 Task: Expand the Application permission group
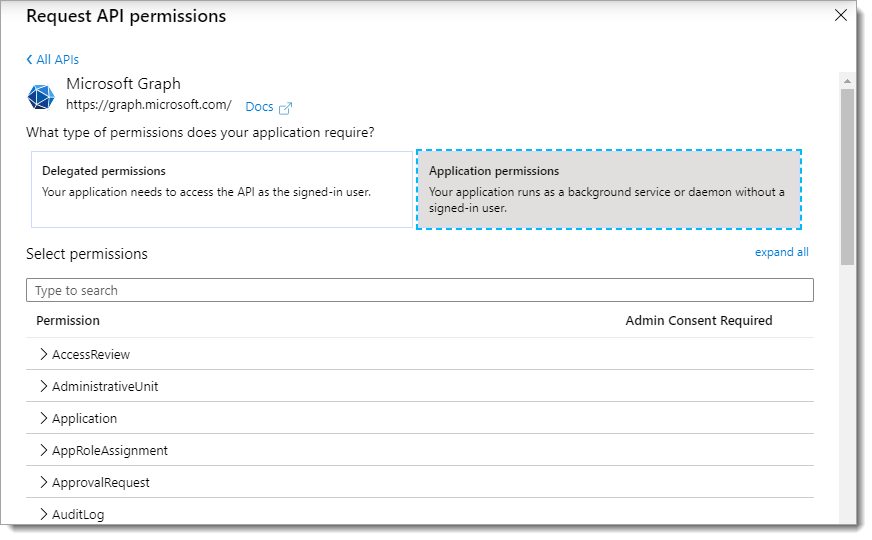44,418
